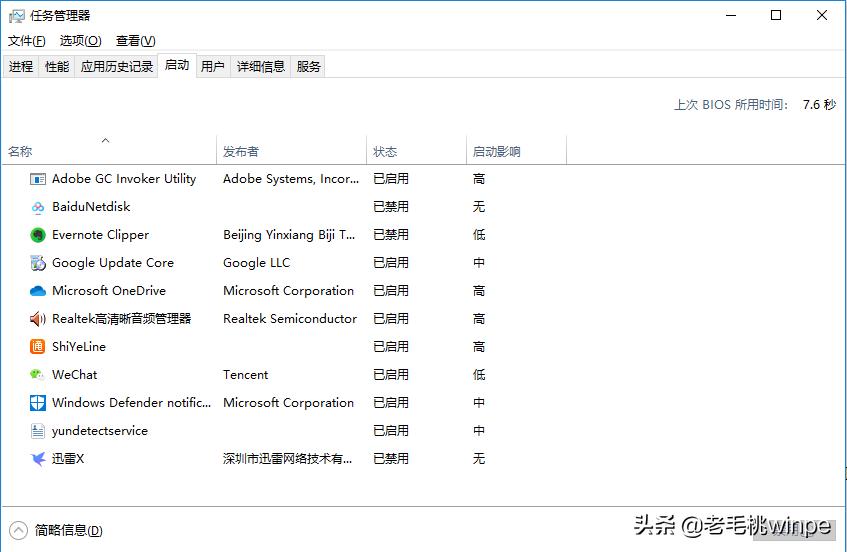Click the Microsoft OneDrive cloud icon

tap(38, 291)
